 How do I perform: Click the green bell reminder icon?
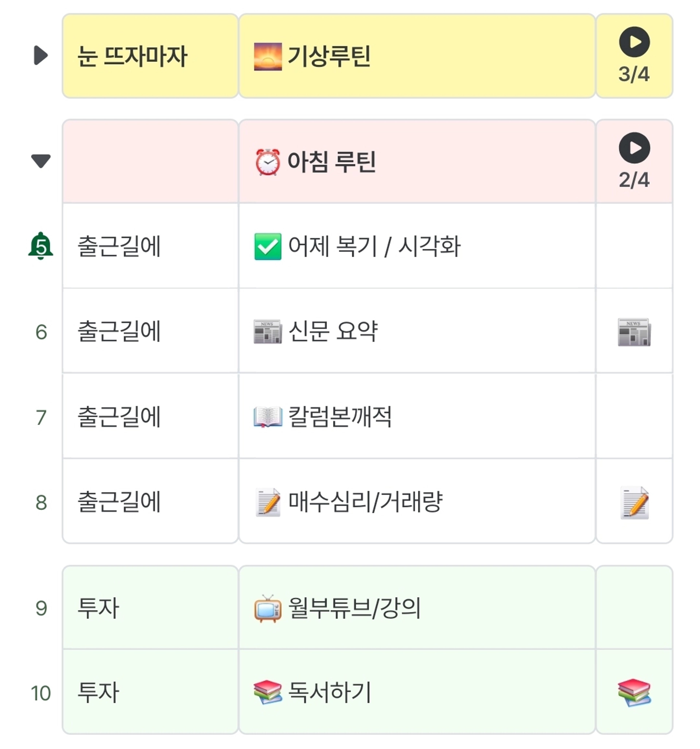pyautogui.click(x=41, y=246)
